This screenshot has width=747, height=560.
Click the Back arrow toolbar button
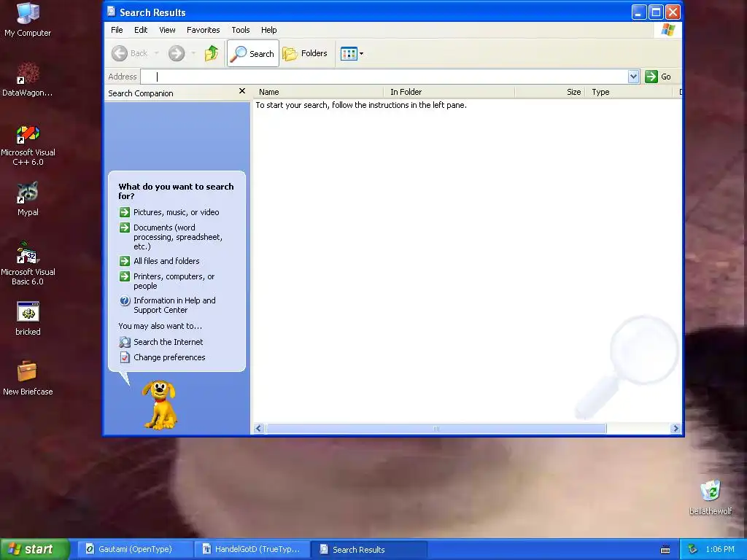pyautogui.click(x=130, y=53)
